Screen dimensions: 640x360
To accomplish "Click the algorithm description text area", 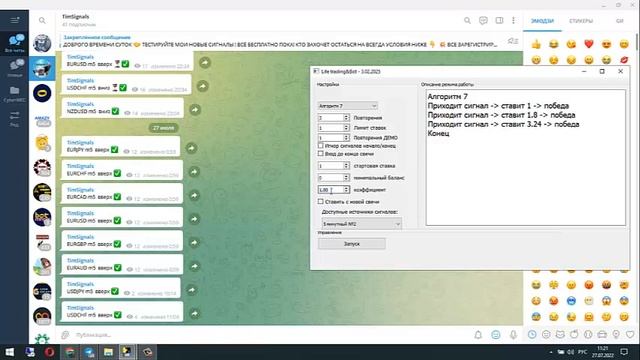I will [x=526, y=157].
